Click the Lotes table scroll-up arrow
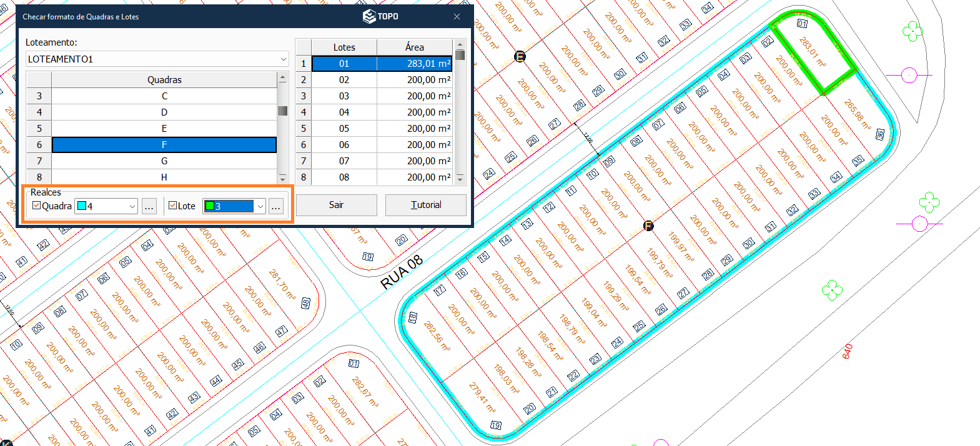Viewport: 980px width, 446px height. tap(460, 44)
